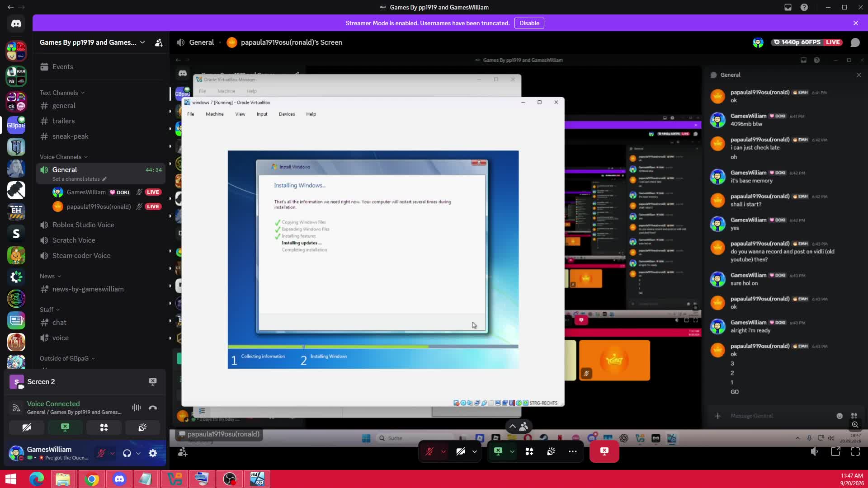Open apps launcher in chat input
The width and height of the screenshot is (868, 488).
(854, 416)
